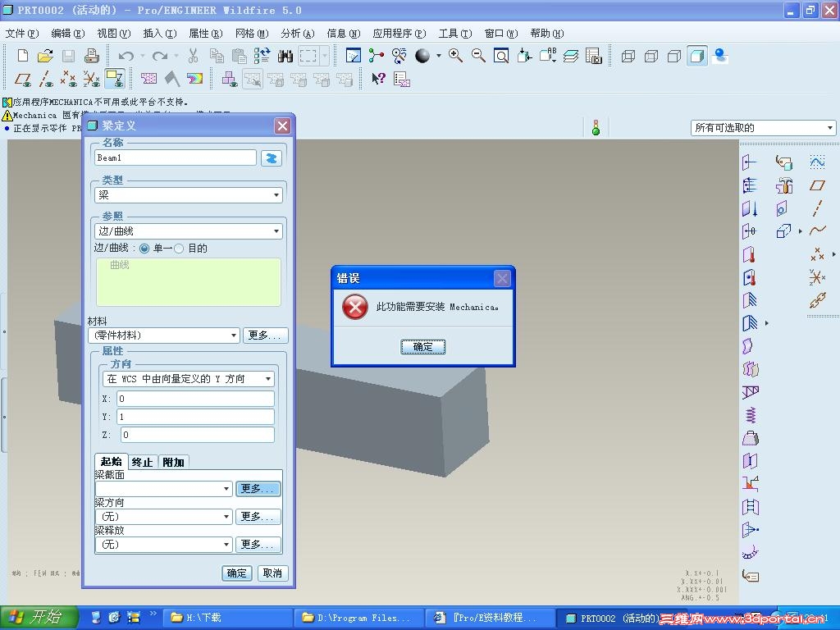
Task: Click the chain link icon in right toolbar
Action: [818, 300]
